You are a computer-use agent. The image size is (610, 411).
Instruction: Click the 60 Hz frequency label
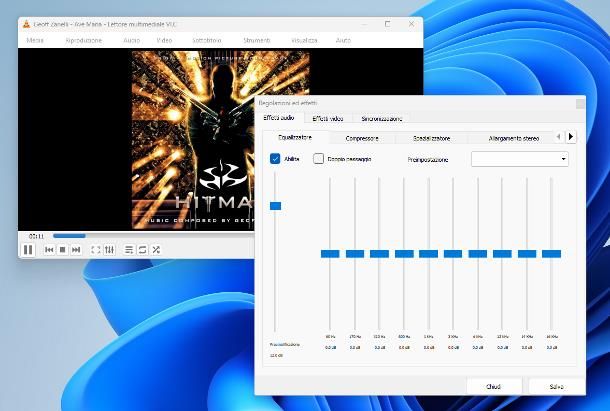click(x=330, y=336)
